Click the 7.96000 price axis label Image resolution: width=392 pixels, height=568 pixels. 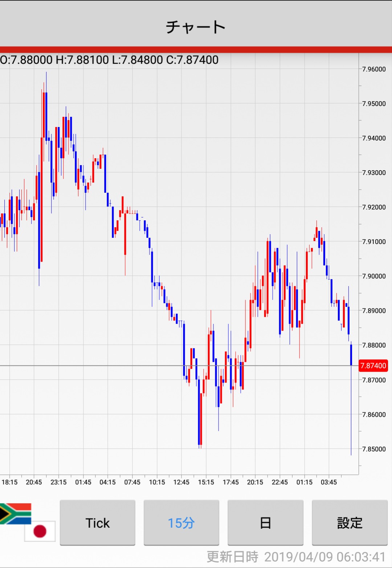click(x=374, y=69)
